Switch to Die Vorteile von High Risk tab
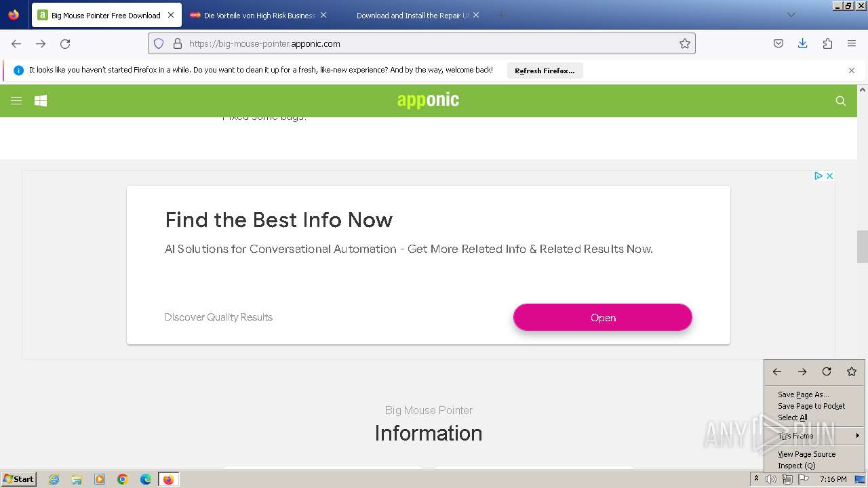The width and height of the screenshot is (868, 488). click(259, 15)
